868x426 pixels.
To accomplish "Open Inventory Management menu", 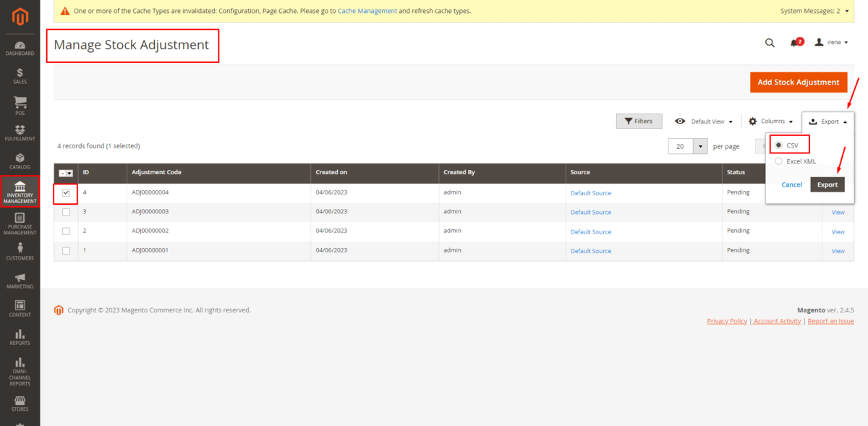I will click(x=20, y=192).
